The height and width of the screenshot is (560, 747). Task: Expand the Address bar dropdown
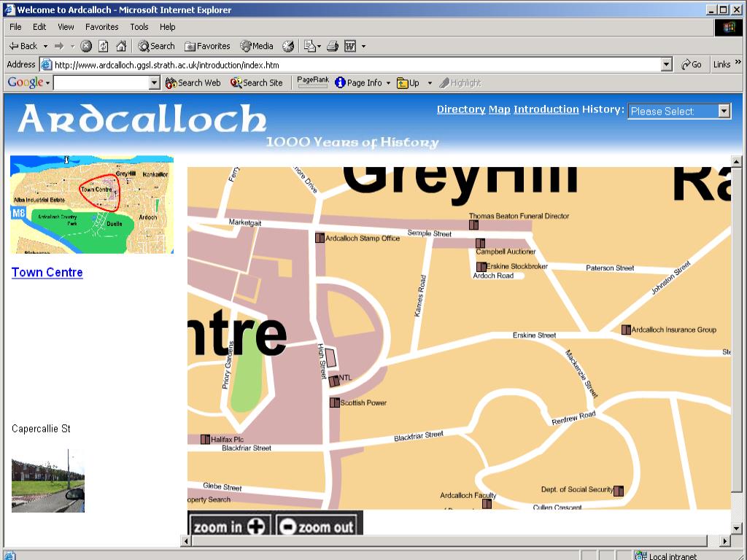point(667,64)
